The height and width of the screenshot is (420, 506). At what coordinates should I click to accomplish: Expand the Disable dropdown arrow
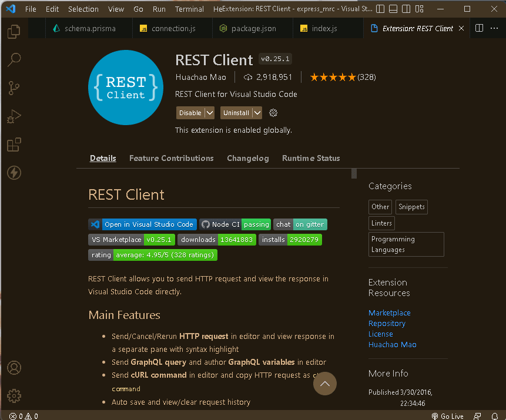tap(210, 113)
